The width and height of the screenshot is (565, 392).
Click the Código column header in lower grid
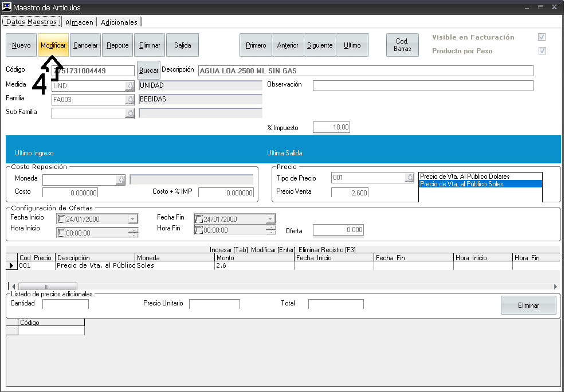click(x=51, y=323)
